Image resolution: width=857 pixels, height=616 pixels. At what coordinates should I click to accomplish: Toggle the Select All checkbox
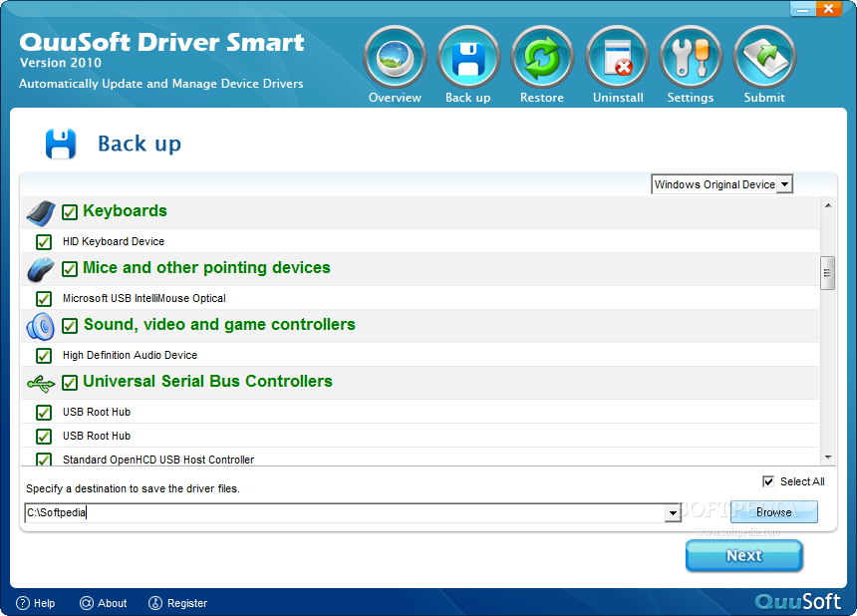click(x=768, y=481)
